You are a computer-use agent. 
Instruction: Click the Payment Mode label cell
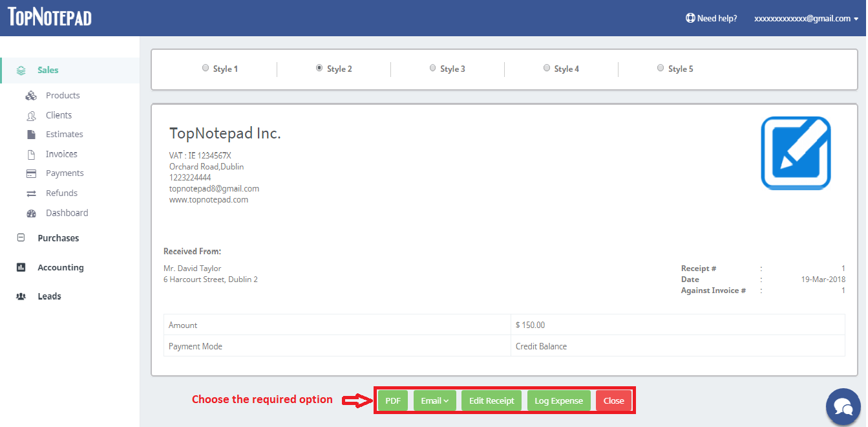coord(337,346)
